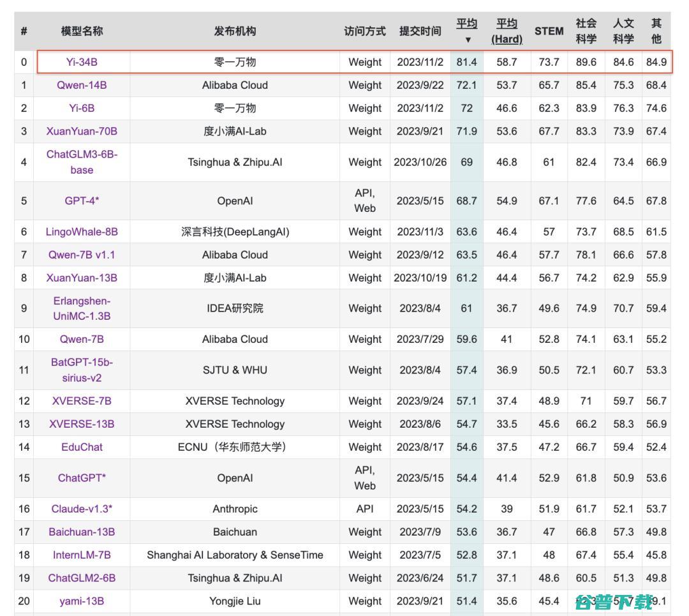Click the Qwen-7B link in row 10

(82, 339)
